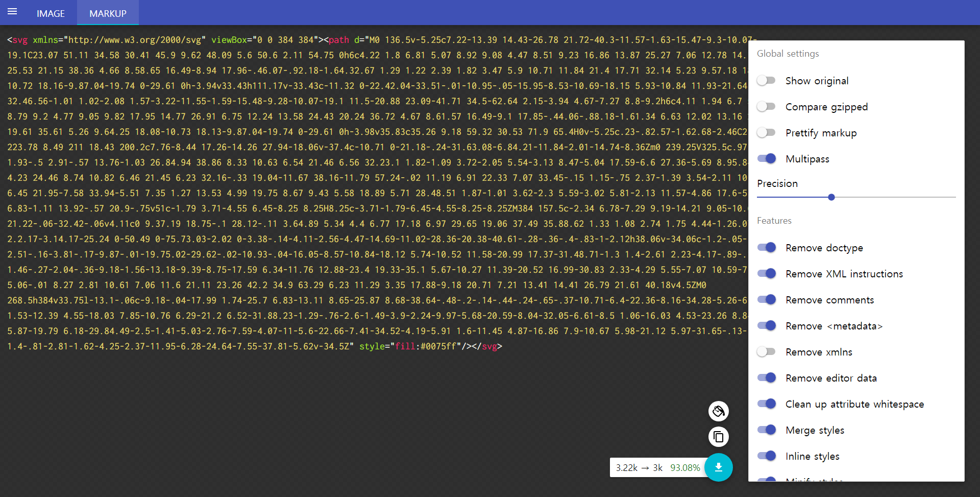This screenshot has width=980, height=497.
Task: Click the Global settings heading
Action: click(x=788, y=54)
